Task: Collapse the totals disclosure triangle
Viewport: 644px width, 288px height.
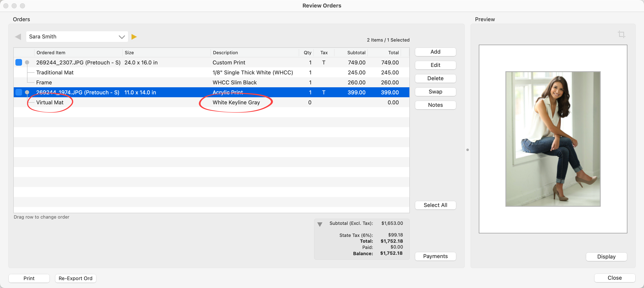Action: pyautogui.click(x=320, y=224)
